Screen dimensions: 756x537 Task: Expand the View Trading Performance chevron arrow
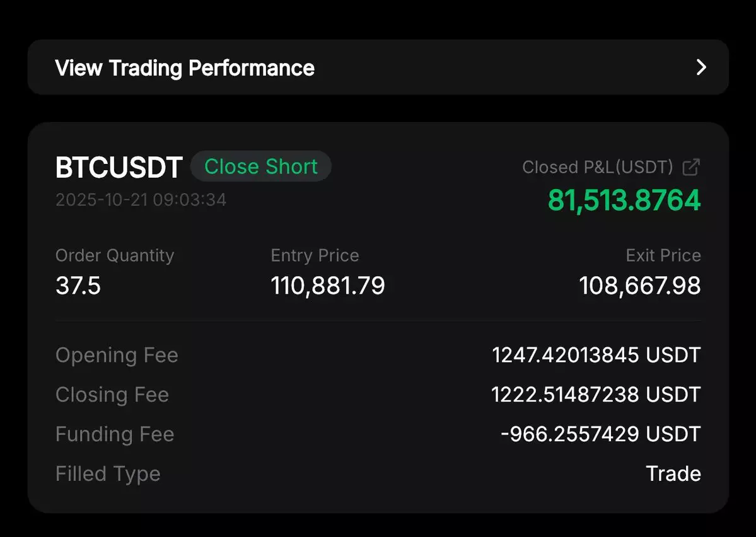(701, 67)
